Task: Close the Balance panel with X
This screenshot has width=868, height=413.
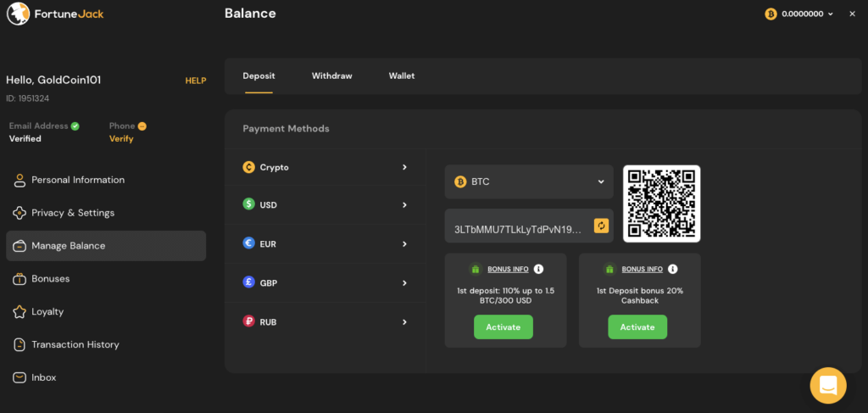Action: click(852, 14)
